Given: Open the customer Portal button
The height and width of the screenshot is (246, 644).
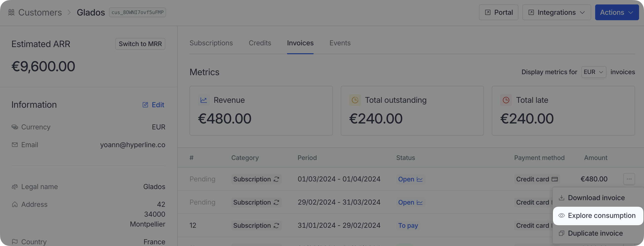Looking at the screenshot, I should [498, 12].
